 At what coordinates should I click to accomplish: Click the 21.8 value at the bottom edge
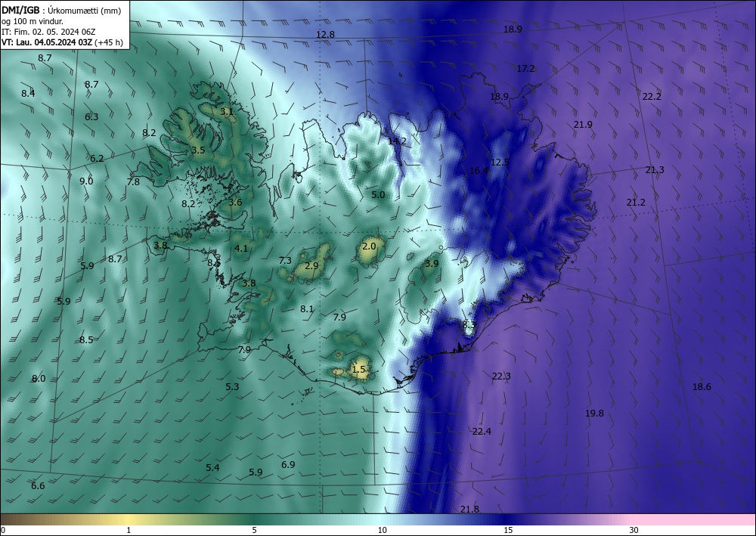pyautogui.click(x=469, y=509)
